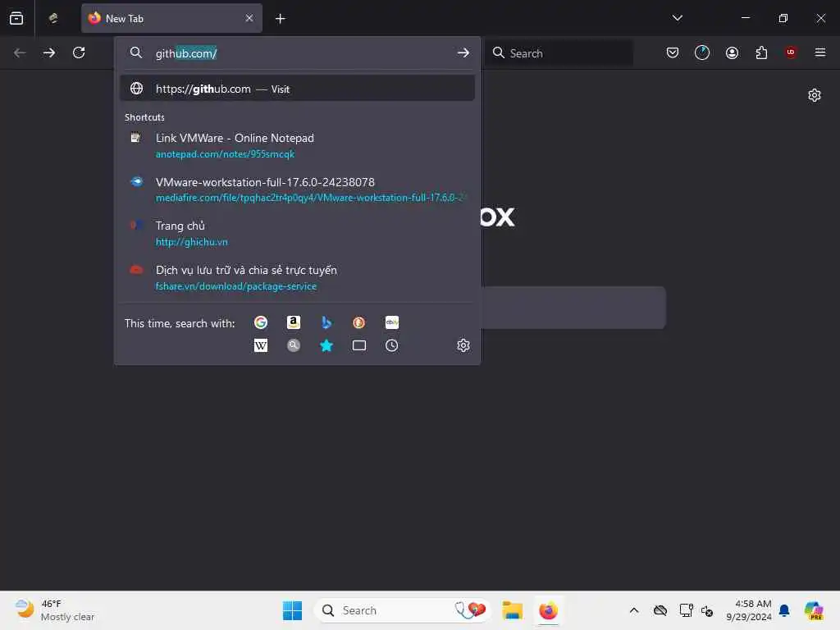Search in Bookmarks with the star icon

[x=326, y=345]
